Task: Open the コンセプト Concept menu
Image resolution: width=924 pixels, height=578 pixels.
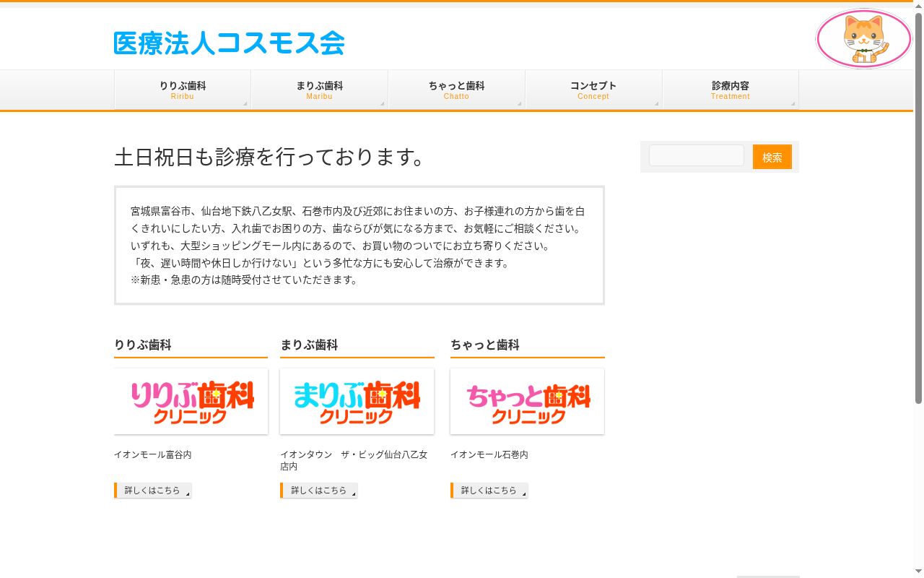Action: pyautogui.click(x=593, y=90)
